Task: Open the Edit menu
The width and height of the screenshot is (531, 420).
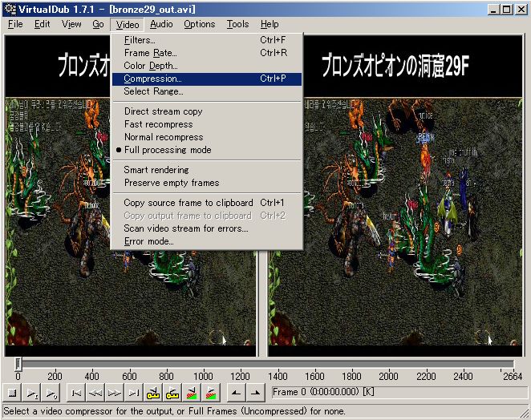Action: (42, 24)
